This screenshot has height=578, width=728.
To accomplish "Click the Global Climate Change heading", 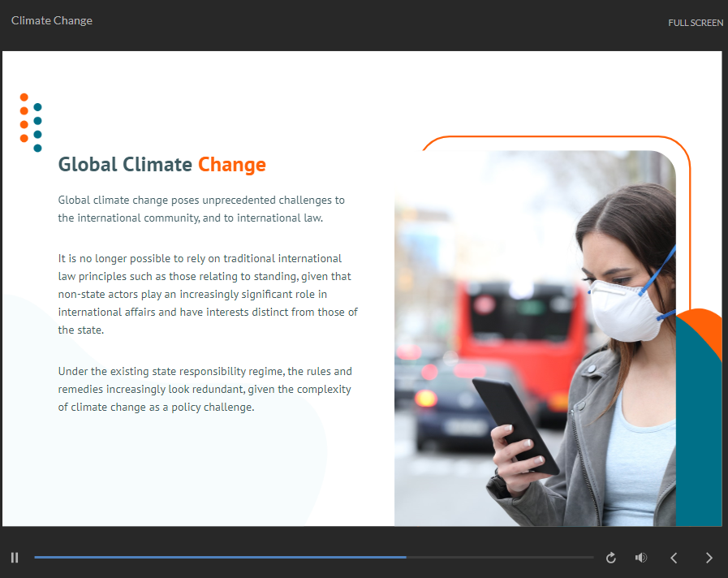I will 162,165.
